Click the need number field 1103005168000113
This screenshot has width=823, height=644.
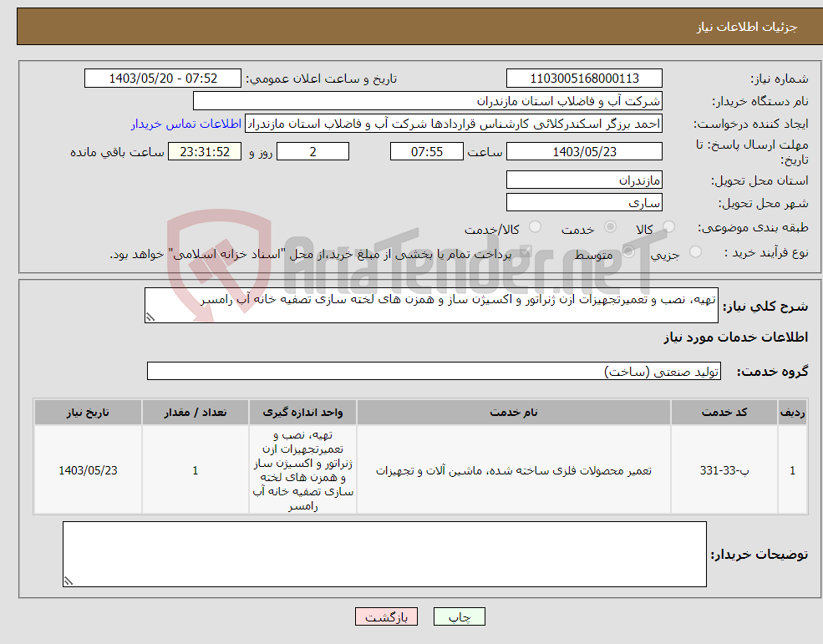[x=584, y=79]
